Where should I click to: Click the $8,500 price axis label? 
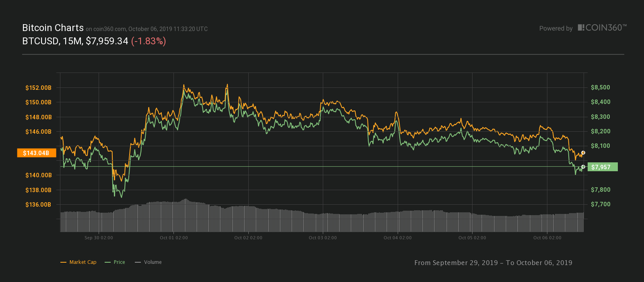coord(601,87)
